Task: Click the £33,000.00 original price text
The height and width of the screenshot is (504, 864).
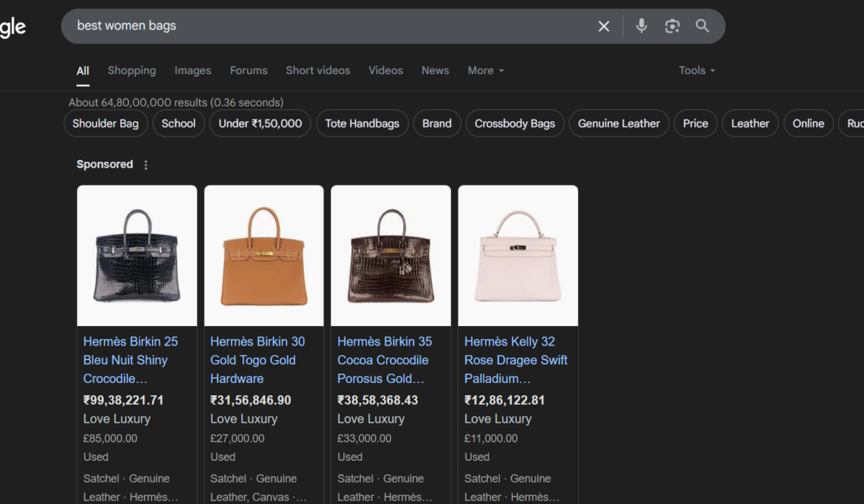Action: (364, 438)
